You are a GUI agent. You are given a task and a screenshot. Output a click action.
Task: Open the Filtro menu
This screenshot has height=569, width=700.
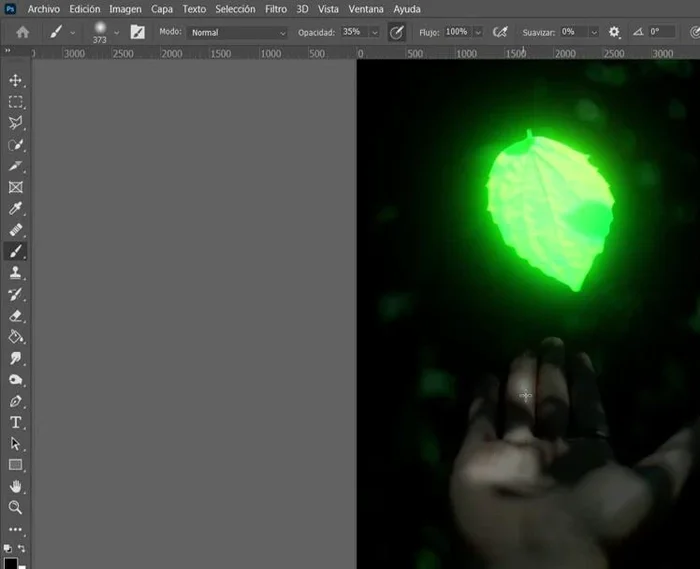pyautogui.click(x=276, y=8)
